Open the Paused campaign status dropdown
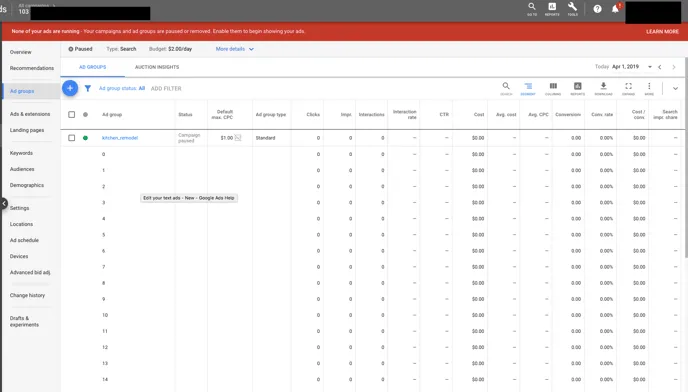 pos(80,49)
